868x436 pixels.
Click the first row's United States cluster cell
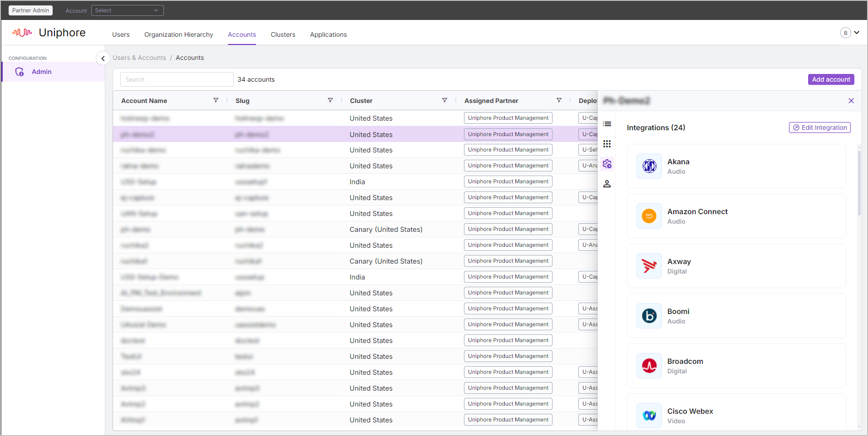pos(371,118)
